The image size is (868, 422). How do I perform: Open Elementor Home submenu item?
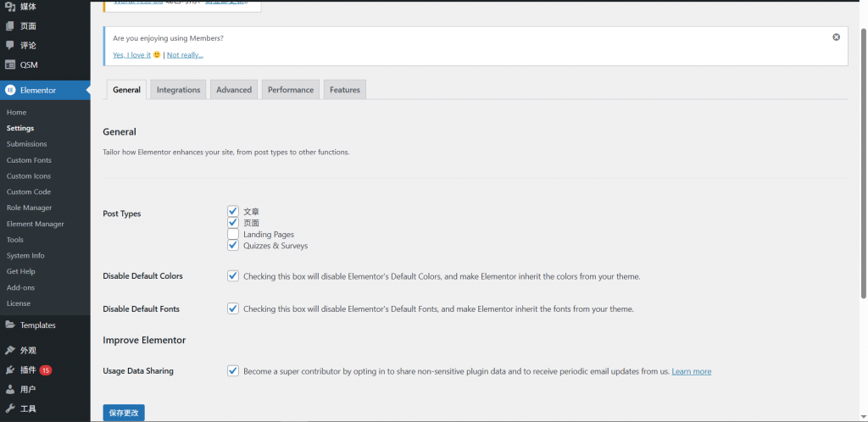(17, 112)
